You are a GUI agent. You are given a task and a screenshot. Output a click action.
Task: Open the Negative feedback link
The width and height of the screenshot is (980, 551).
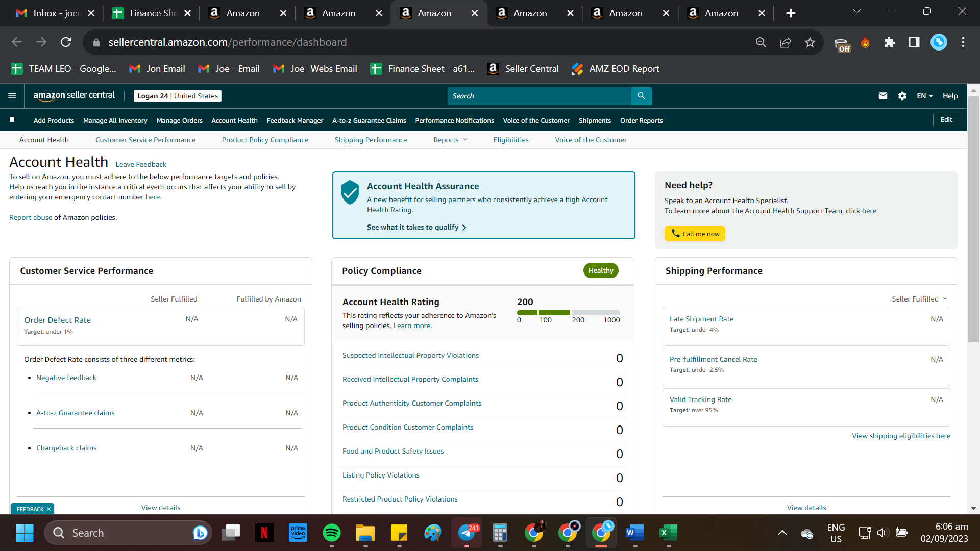66,378
